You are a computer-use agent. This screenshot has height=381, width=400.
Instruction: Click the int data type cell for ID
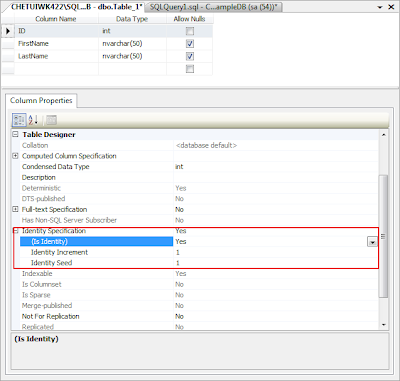(x=132, y=31)
